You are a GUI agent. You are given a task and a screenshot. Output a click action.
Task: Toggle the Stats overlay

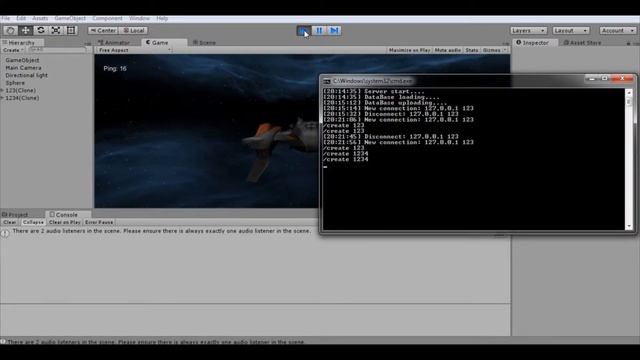(x=471, y=50)
